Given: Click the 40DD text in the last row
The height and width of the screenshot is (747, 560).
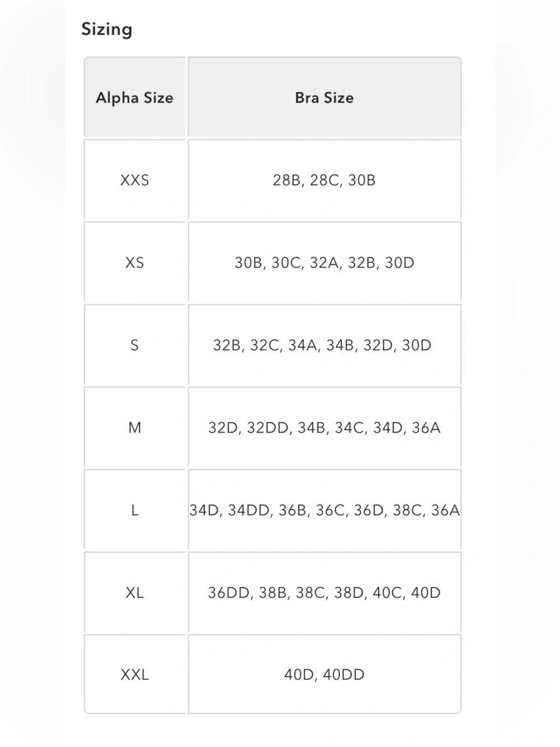Looking at the screenshot, I should [x=344, y=674].
